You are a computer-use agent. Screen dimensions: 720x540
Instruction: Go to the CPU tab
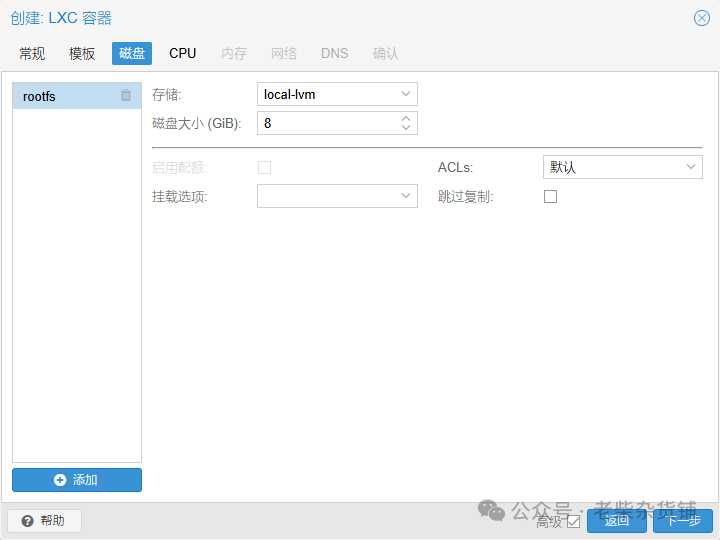183,54
